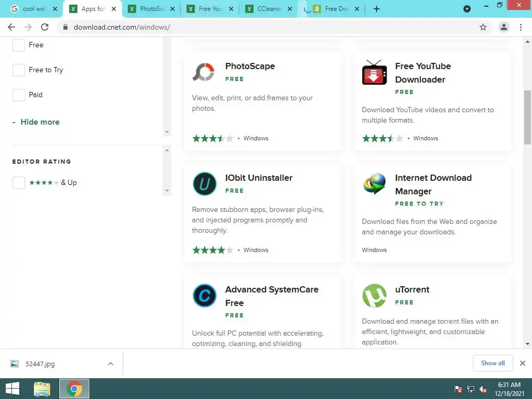Click the PhotoScape app icon

click(204, 72)
